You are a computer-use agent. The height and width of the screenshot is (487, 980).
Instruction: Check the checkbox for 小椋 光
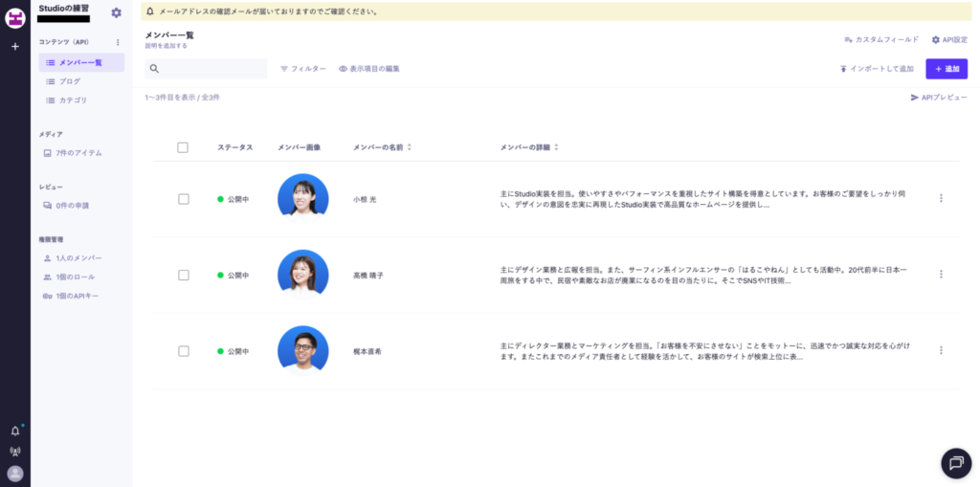(x=183, y=199)
